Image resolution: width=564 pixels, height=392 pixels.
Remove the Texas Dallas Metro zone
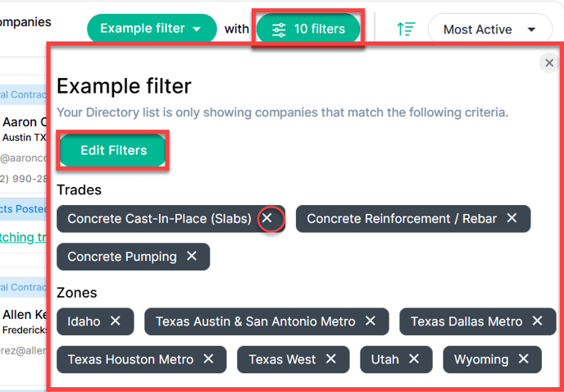(x=538, y=321)
